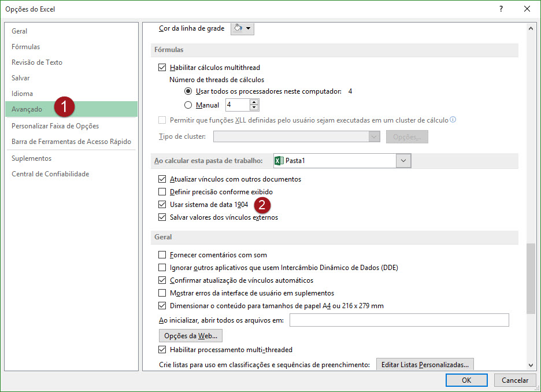The width and height of the screenshot is (541, 392).
Task: Enable Mostrar erros da interface de usuário
Action: 162,293
